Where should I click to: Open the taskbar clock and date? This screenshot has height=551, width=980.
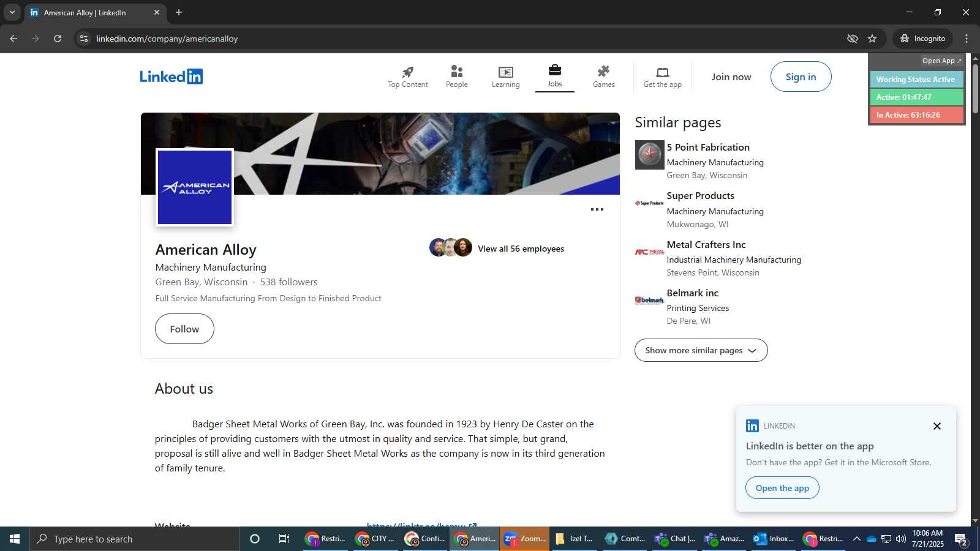(x=928, y=539)
